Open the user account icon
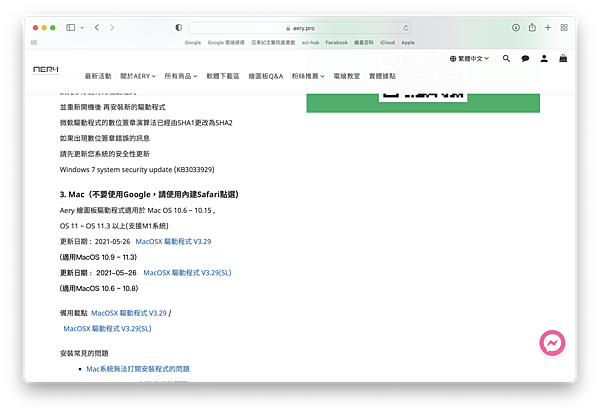 click(544, 59)
